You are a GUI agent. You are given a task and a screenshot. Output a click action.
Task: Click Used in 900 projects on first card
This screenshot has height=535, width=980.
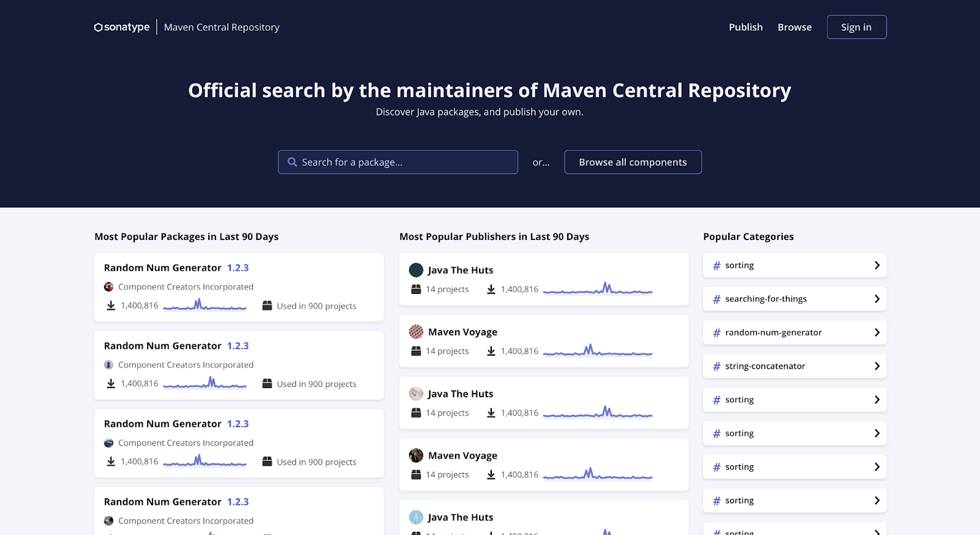click(x=316, y=306)
